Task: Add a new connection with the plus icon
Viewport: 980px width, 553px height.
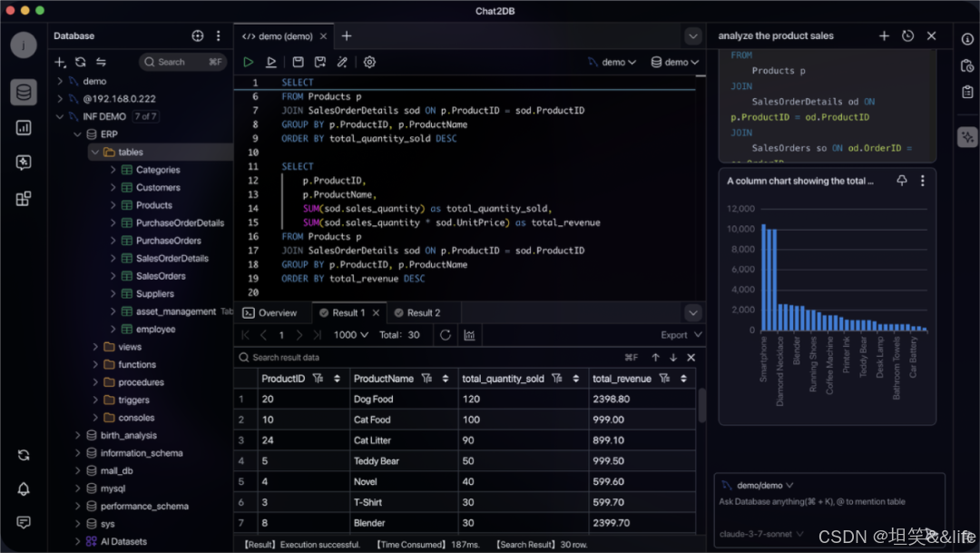Action: 60,62
